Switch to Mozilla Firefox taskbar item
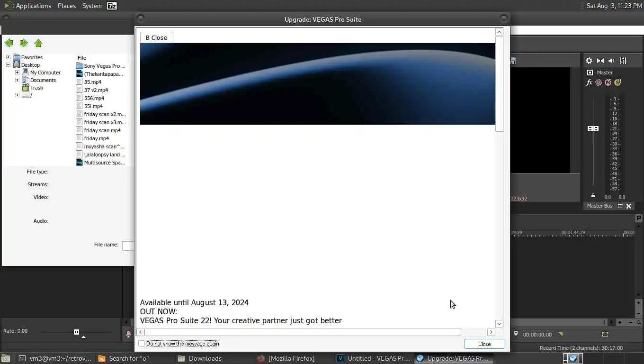The width and height of the screenshot is (644, 364). [286, 358]
